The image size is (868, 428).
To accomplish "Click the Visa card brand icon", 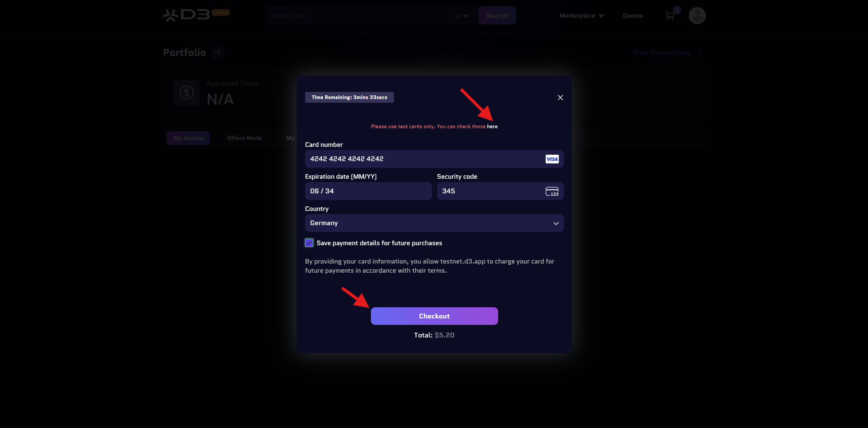I will pyautogui.click(x=552, y=159).
